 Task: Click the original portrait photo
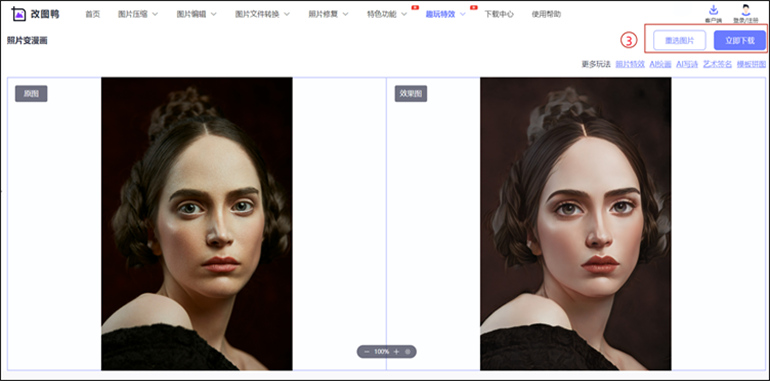(197, 223)
